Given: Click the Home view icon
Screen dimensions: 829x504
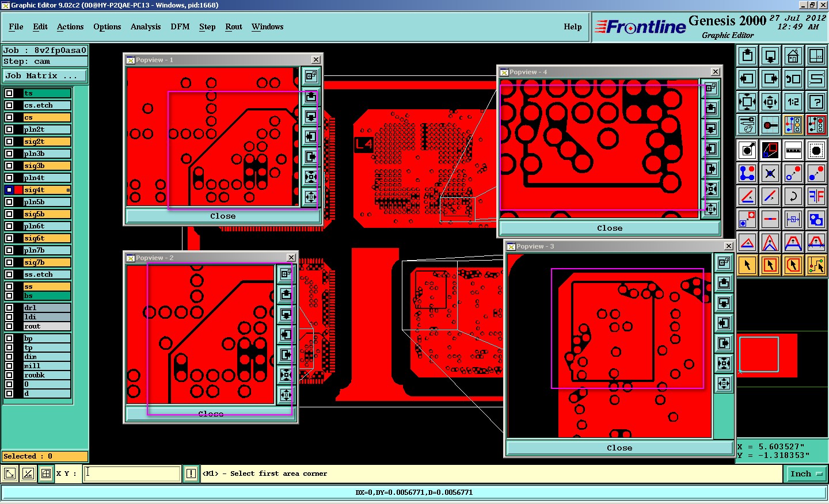Looking at the screenshot, I should (793, 56).
